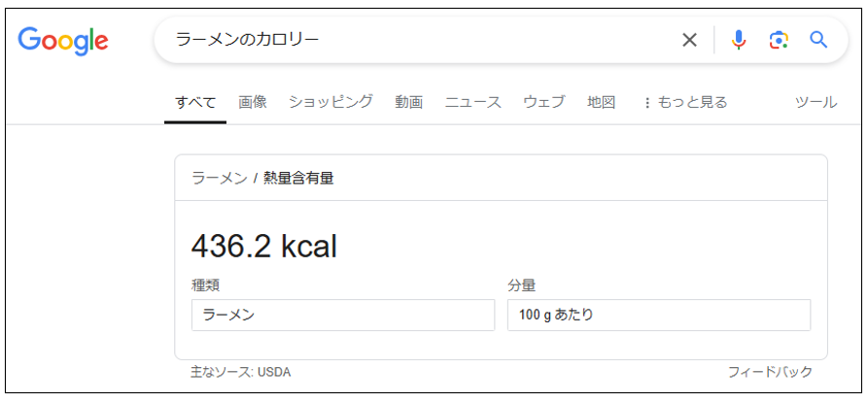The height and width of the screenshot is (402, 868).
Task: Switch to the 画像 tab
Action: point(253,102)
